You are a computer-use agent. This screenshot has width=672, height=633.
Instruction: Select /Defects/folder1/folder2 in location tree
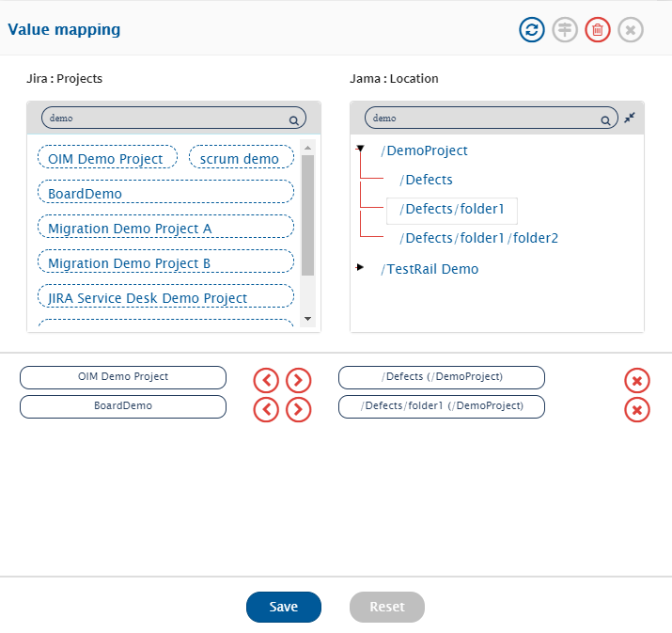[x=478, y=238]
